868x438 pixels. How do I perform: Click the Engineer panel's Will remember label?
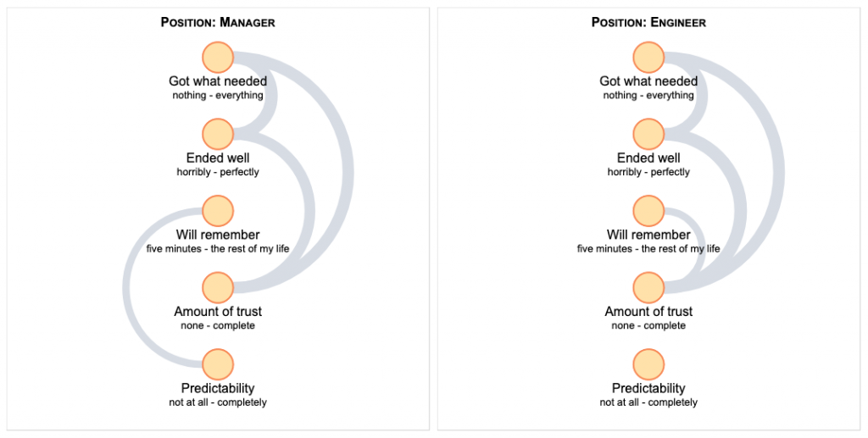point(648,235)
